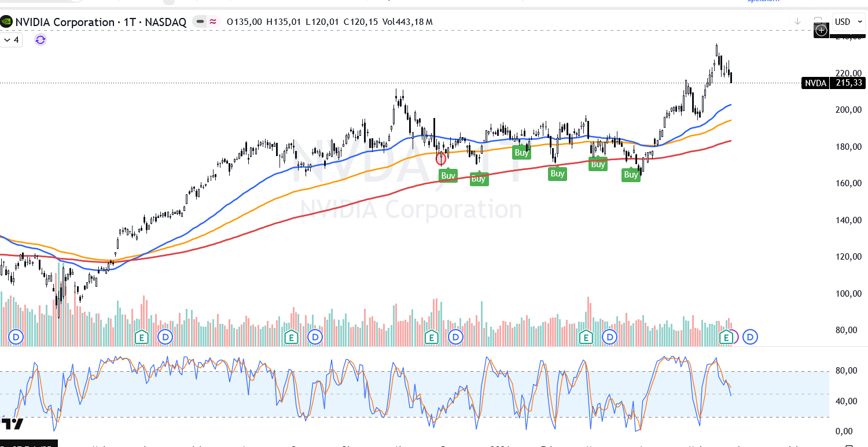Viewport: 868px width, 447px height.
Task: Click the NVIDIA logo icon beside the chart title
Action: pos(7,22)
